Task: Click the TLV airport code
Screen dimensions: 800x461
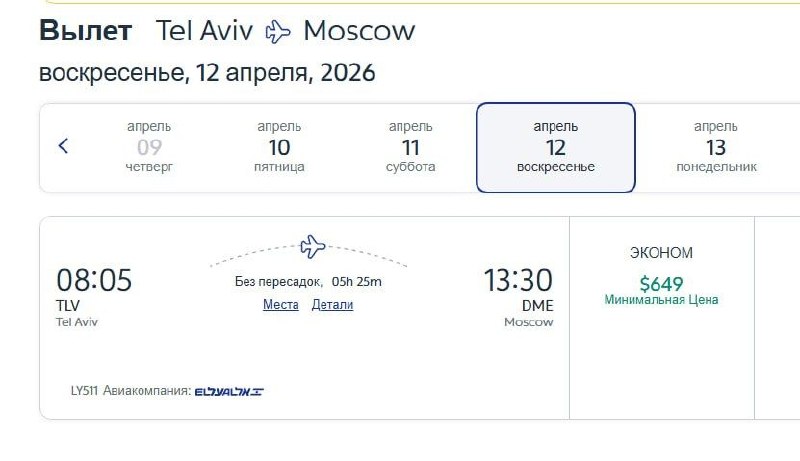Action: click(68, 306)
